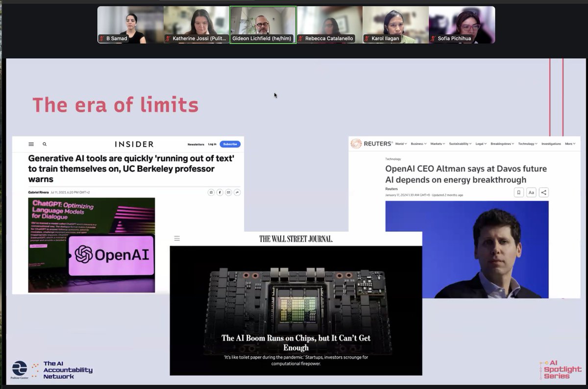Click the Insider share arrow icon
The image size is (588, 389).
coord(237,193)
